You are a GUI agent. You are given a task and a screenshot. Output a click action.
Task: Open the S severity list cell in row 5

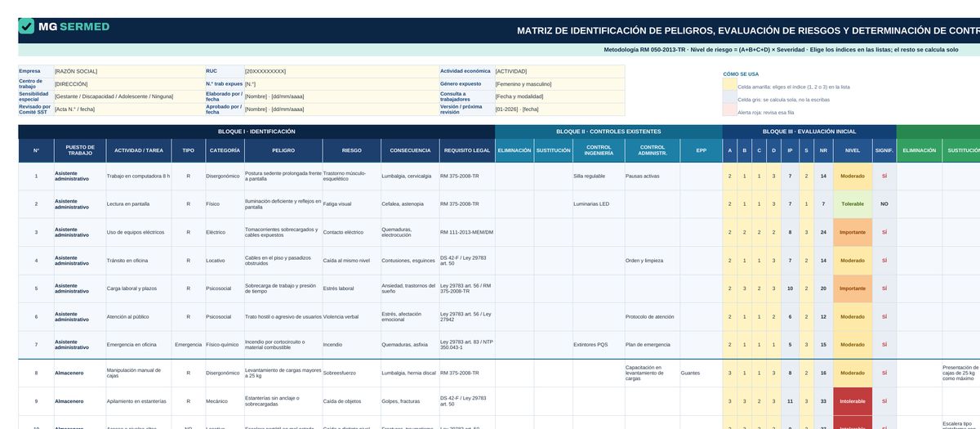click(806, 288)
